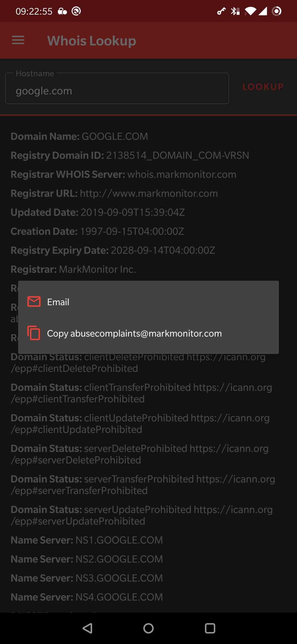Open recent apps with square button
297x644 pixels.
(210, 628)
